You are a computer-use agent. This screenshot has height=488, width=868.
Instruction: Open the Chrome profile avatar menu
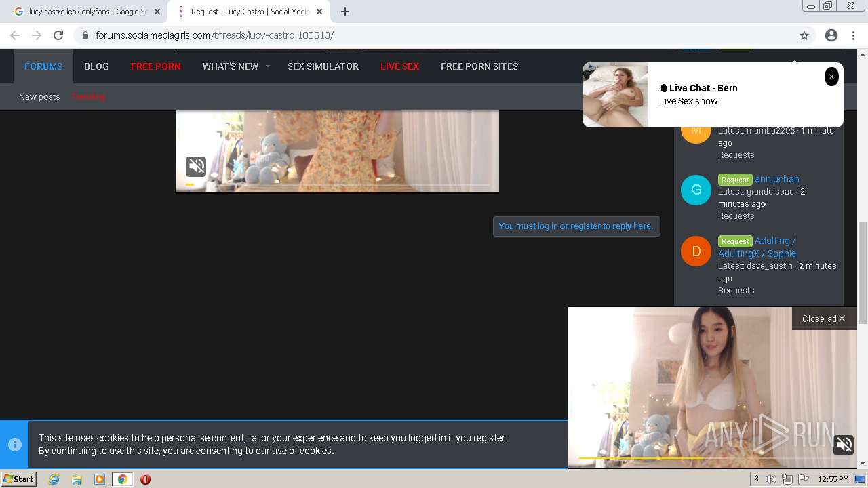831,35
